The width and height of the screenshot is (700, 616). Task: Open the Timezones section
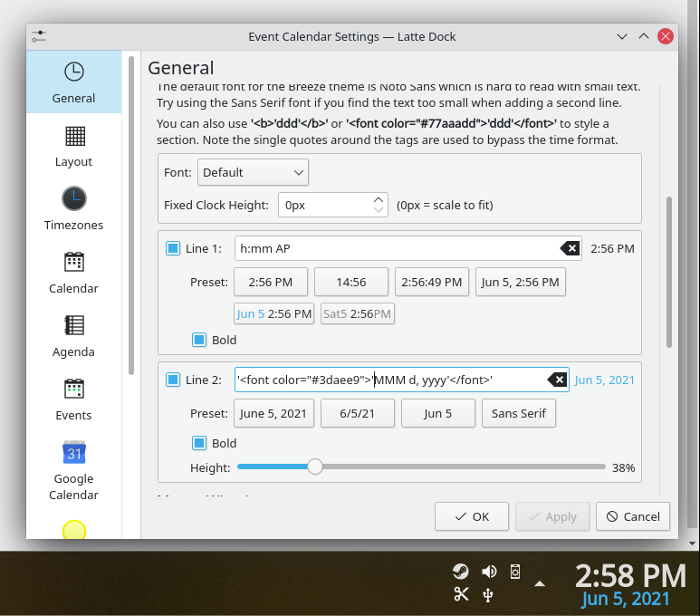click(x=74, y=208)
